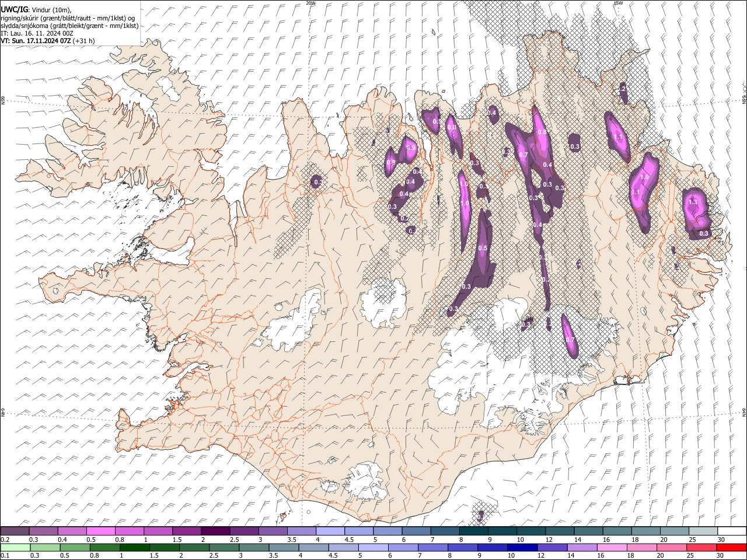Click the '20' label in the lower legend row
This screenshot has height=560, width=747.
point(660,556)
